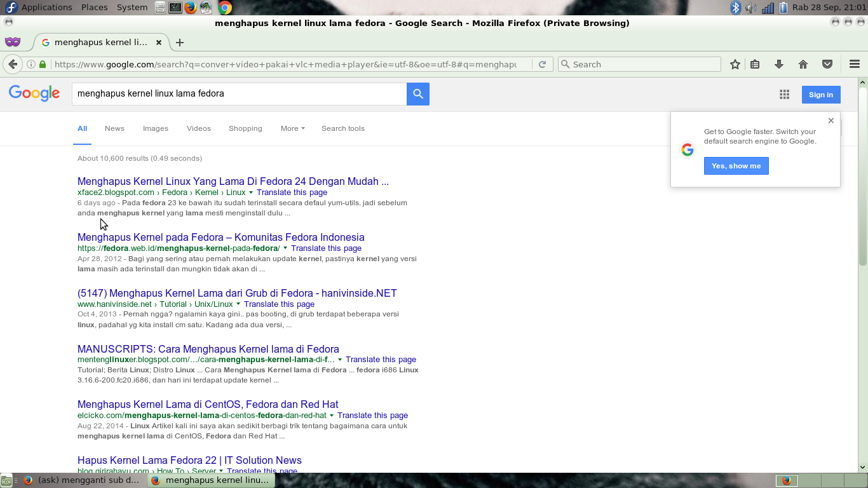Open 'Menghapus Kernel Linux Yang Lama Di Fedora 24' result
The image size is (868, 488).
pyautogui.click(x=233, y=181)
